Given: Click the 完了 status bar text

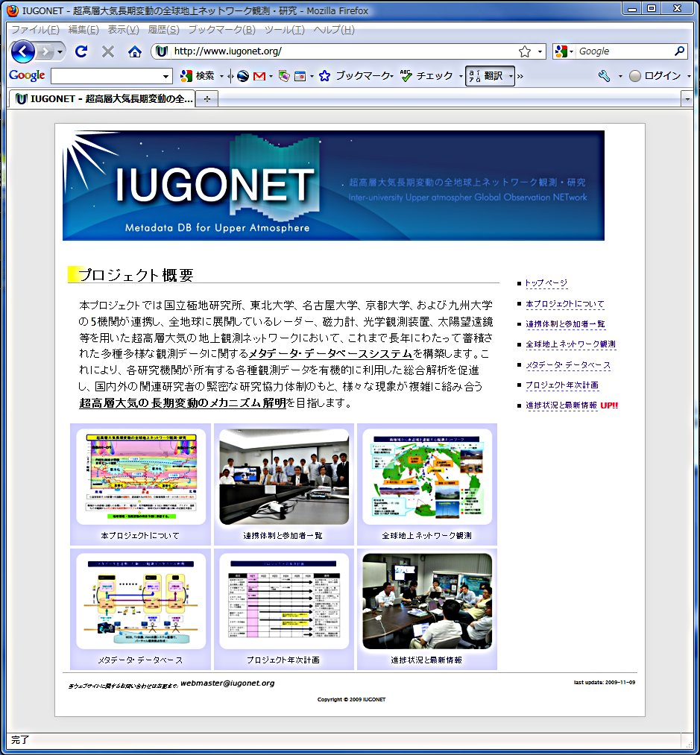Looking at the screenshot, I should [x=20, y=740].
